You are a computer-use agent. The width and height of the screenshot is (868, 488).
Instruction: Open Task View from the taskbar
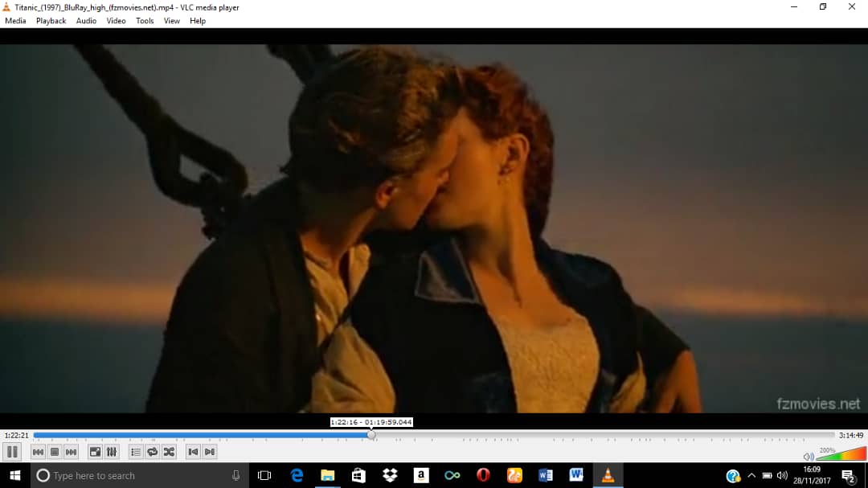264,475
